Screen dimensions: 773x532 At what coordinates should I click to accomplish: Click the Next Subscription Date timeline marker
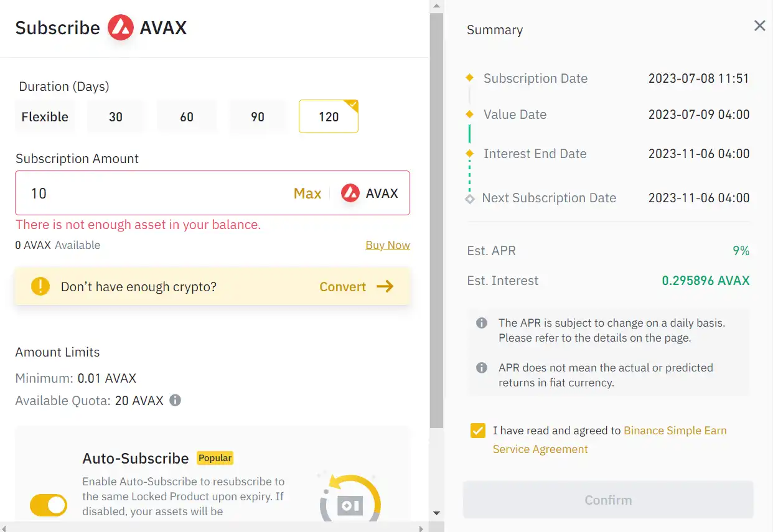[470, 198]
